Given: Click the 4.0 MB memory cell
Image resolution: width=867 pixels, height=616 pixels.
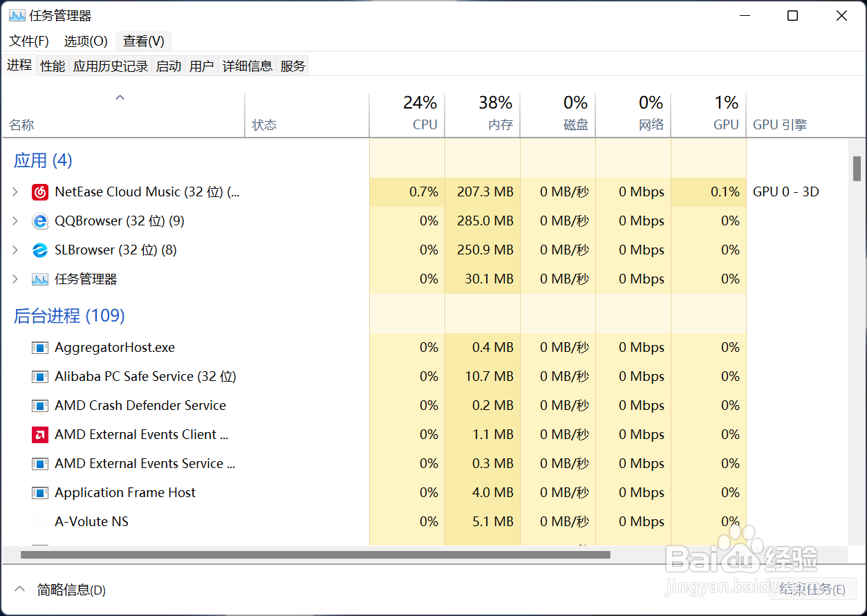Looking at the screenshot, I should point(483,493).
